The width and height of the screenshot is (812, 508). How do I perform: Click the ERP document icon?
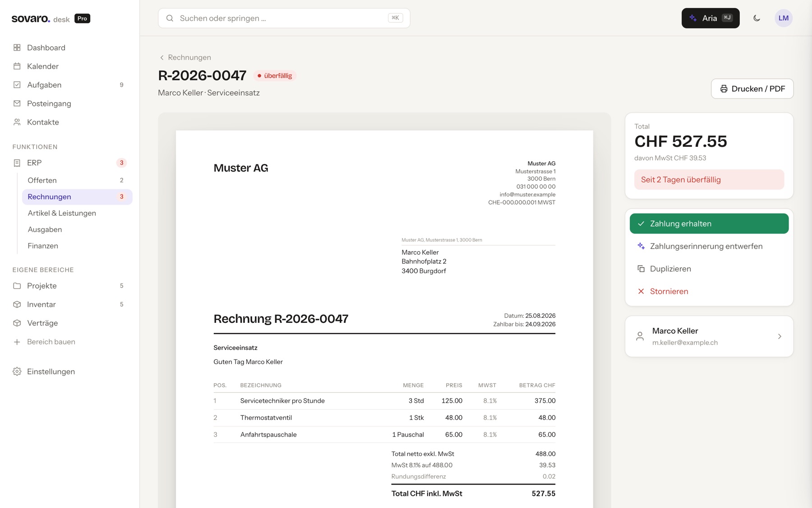[x=17, y=163]
